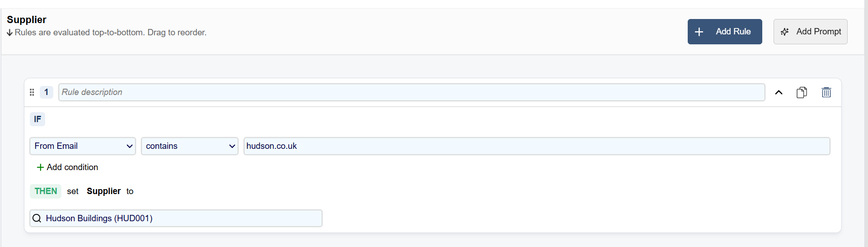Delete rule 1 using the trash icon

coord(826,92)
